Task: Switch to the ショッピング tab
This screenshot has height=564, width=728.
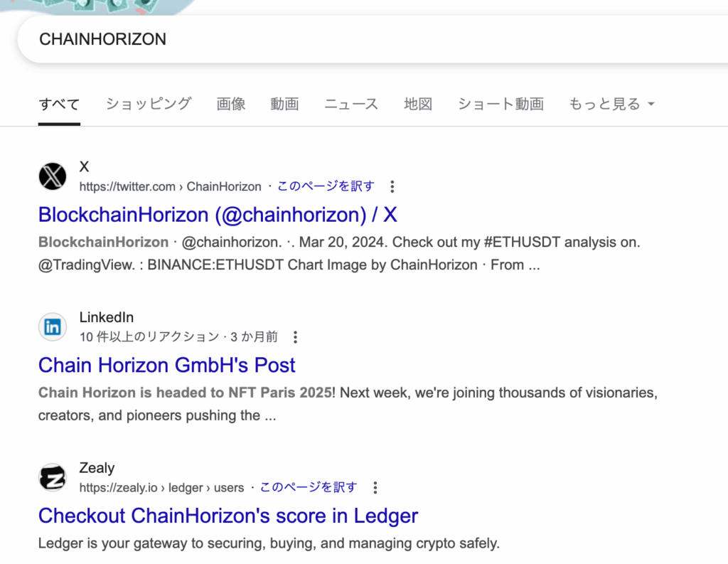Action: pyautogui.click(x=149, y=104)
